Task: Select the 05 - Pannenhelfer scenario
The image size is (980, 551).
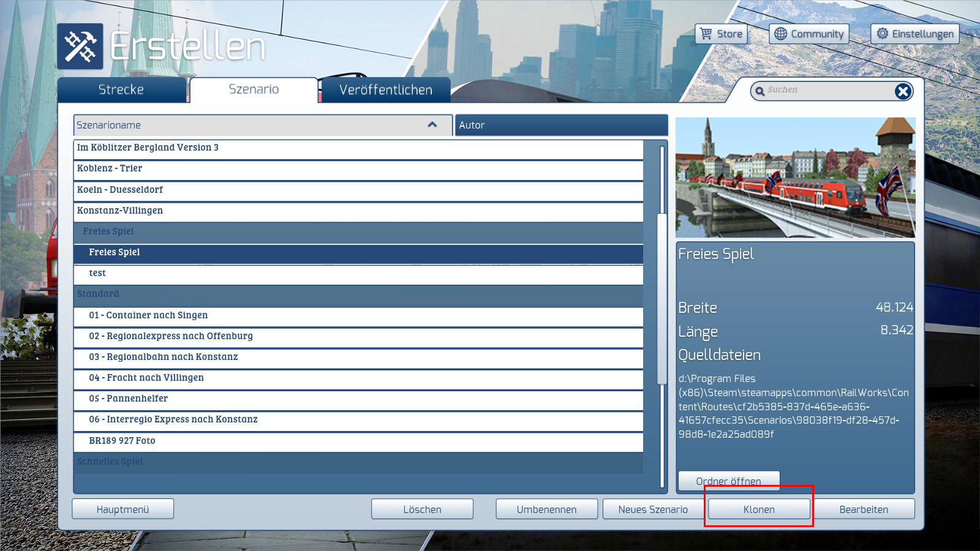Action: (x=358, y=399)
